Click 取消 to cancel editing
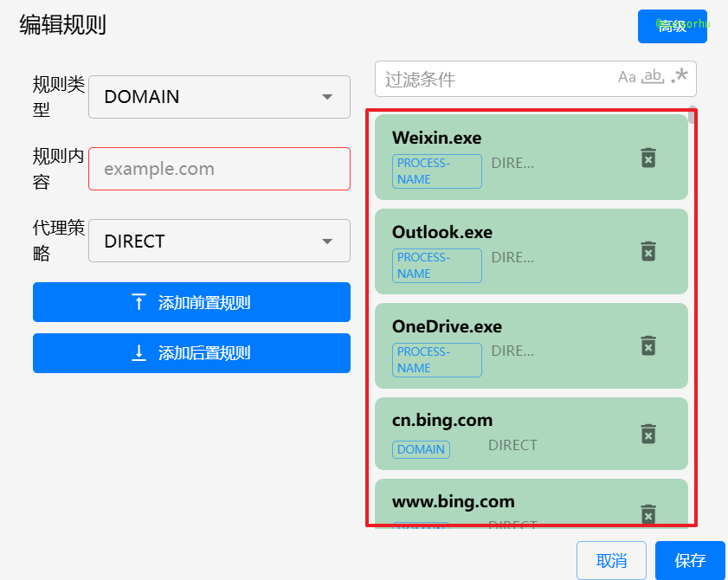This screenshot has height=580, width=728. (x=611, y=560)
